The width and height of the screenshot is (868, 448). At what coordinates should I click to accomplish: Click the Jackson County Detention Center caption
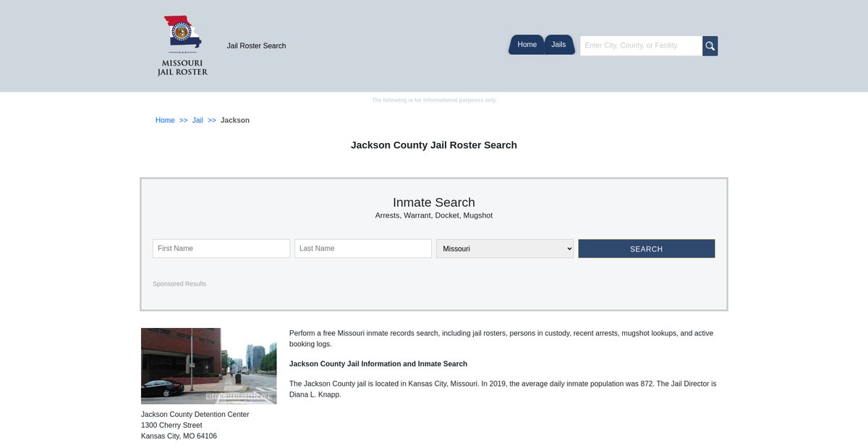click(195, 415)
